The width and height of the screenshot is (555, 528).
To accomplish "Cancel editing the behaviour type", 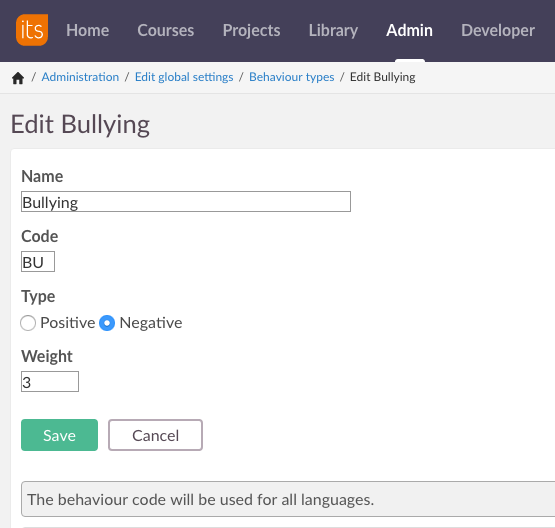I will pyautogui.click(x=155, y=435).
